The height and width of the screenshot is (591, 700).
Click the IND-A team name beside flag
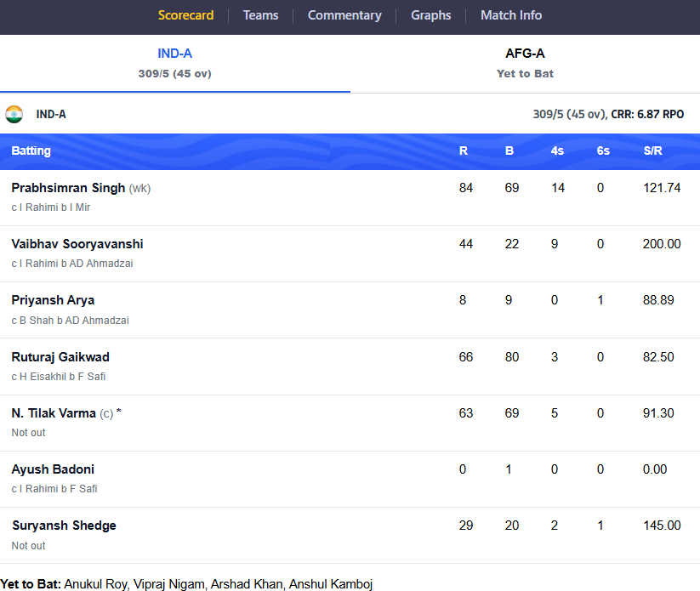coord(51,114)
